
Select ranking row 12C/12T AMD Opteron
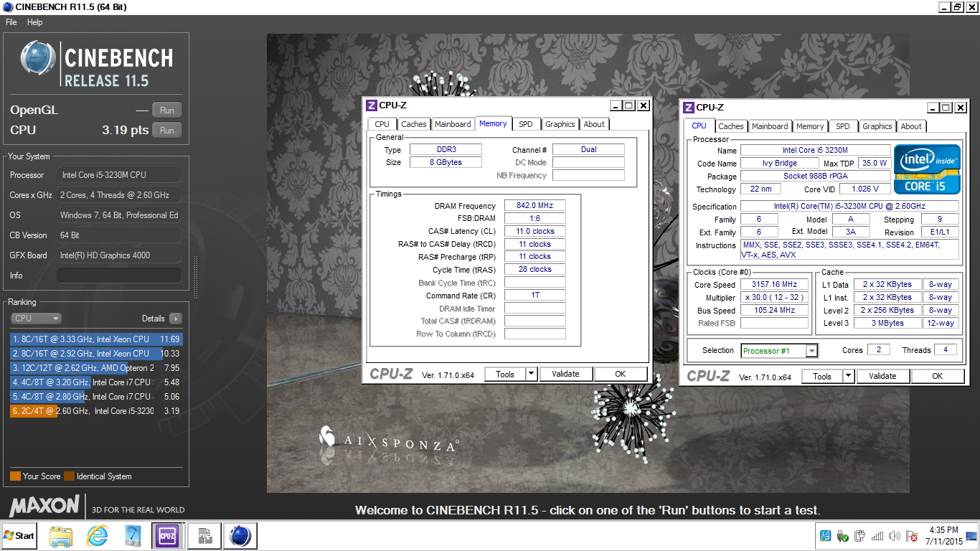(96, 368)
